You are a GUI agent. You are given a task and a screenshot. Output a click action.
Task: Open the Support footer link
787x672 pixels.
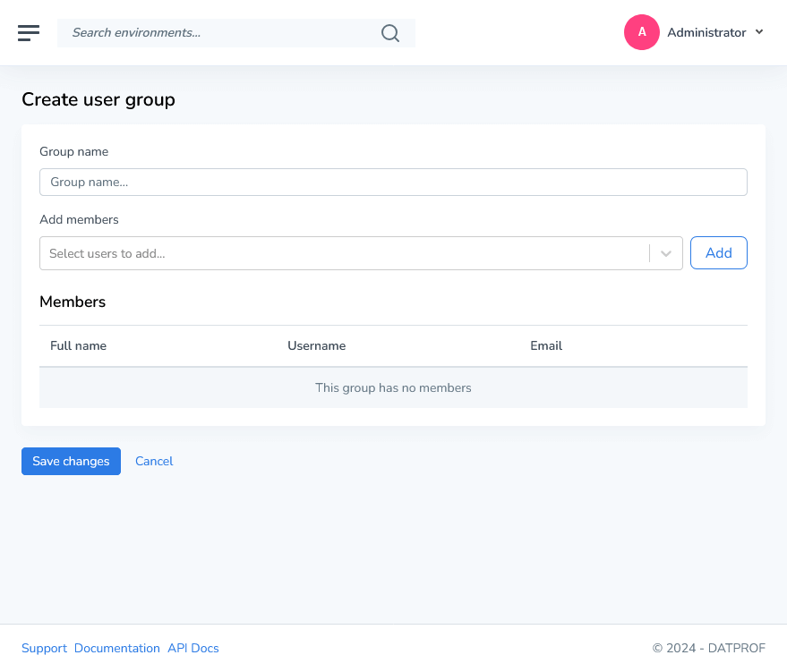44,648
